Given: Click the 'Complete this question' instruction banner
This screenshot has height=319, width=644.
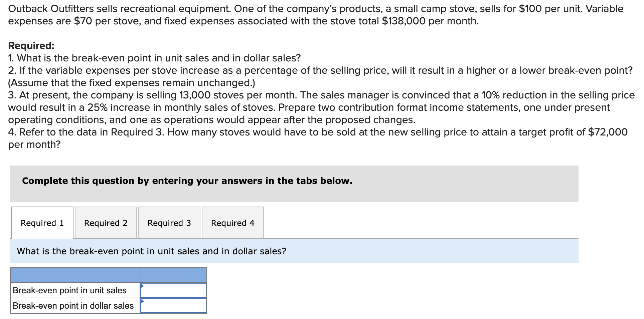Looking at the screenshot, I should pyautogui.click(x=187, y=181).
